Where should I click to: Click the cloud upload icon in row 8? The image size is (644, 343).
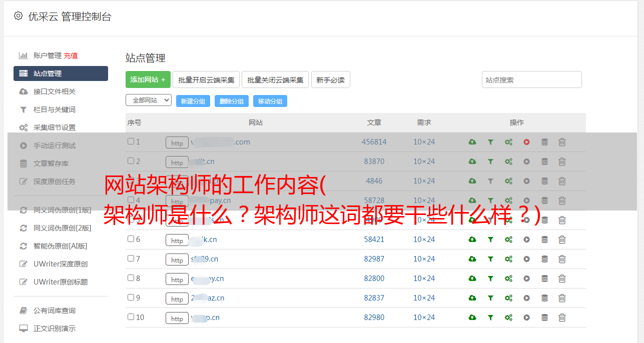472,278
